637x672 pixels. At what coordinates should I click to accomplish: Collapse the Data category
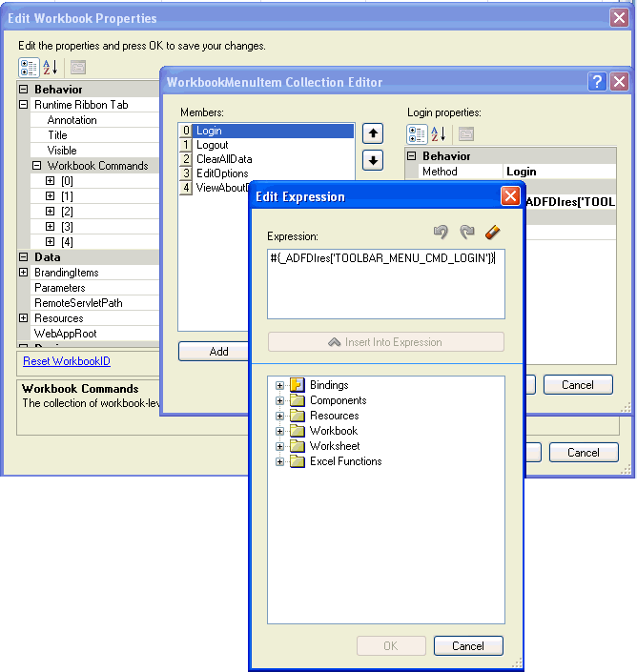pyautogui.click(x=24, y=256)
